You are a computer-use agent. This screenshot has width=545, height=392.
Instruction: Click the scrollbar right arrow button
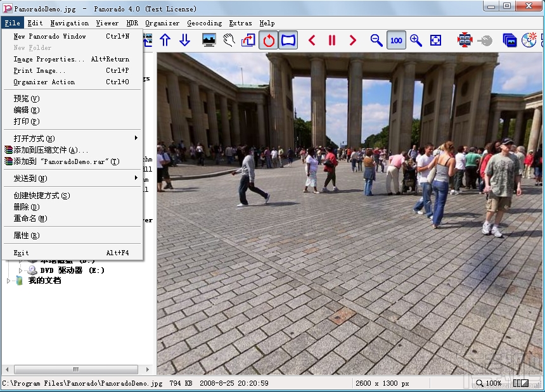148,369
